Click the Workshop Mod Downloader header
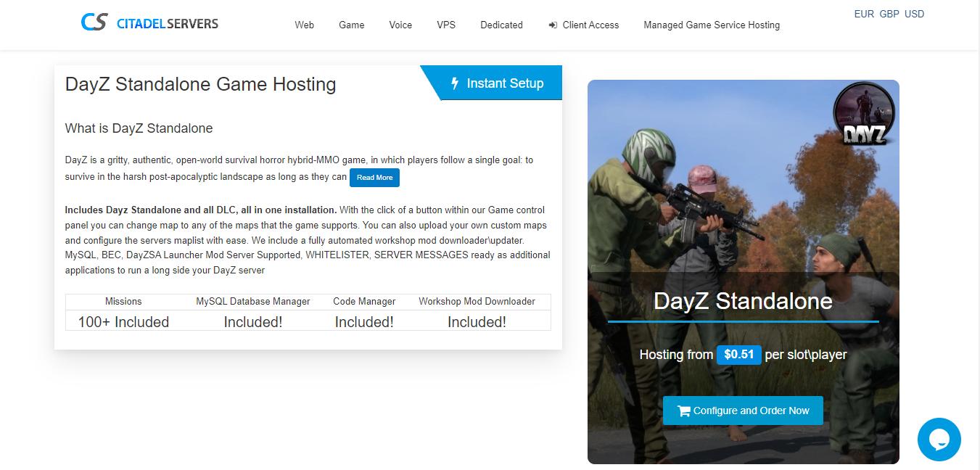 477,301
